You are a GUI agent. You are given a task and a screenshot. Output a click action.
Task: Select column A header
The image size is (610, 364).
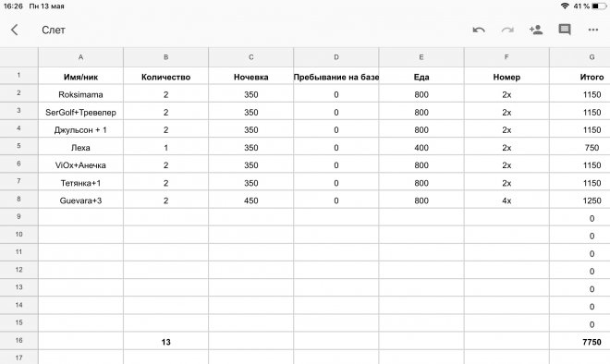click(81, 57)
